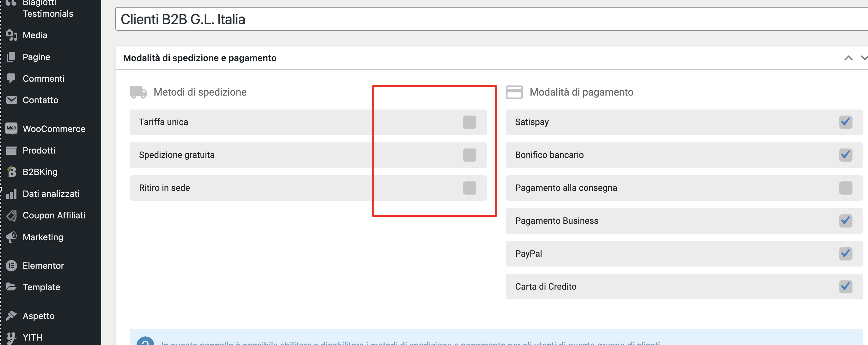Viewport: 868px width, 345px height.
Task: Click the Prodotti archive box icon
Action: tap(11, 150)
